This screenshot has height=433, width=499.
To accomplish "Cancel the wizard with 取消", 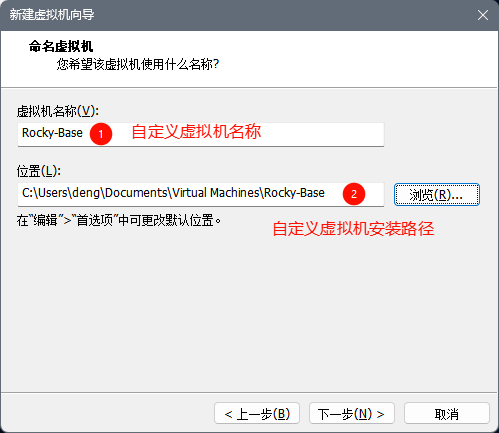I will [447, 413].
